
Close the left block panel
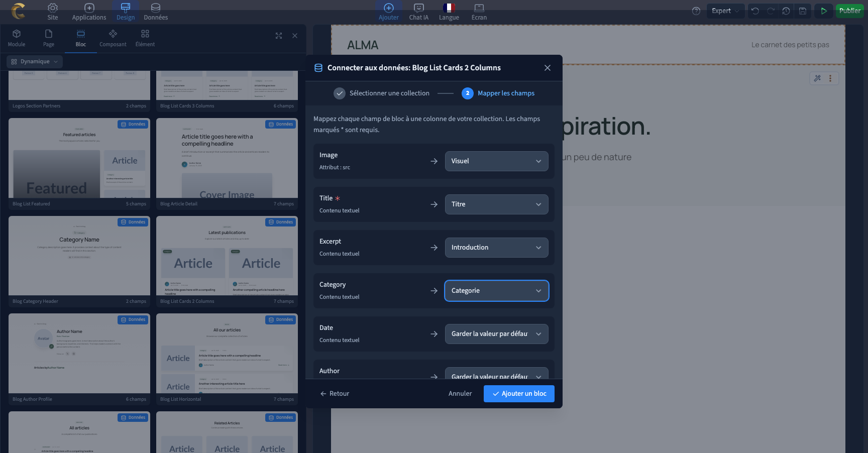(295, 36)
